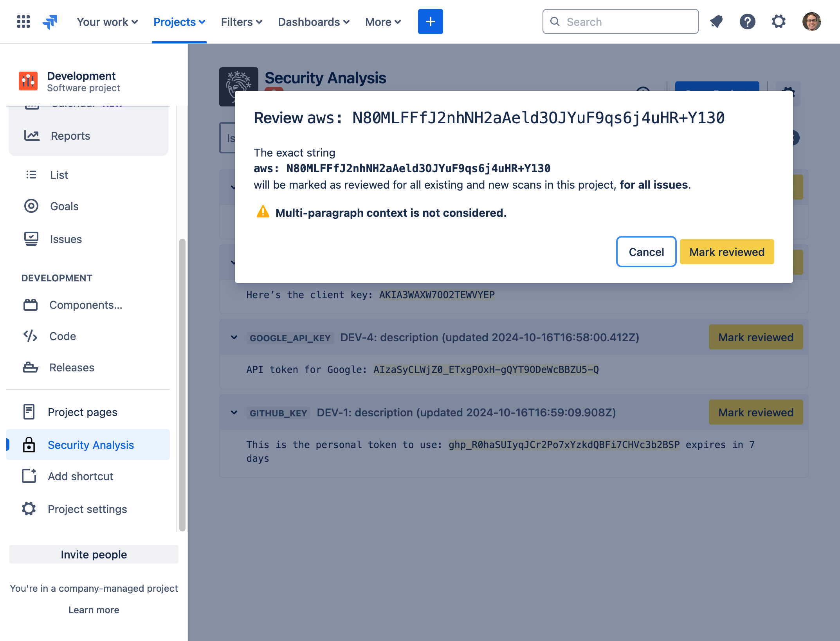The image size is (840, 641).
Task: Click the AKIA3WAXW7OO2TEWVYEP client key
Action: (x=437, y=295)
